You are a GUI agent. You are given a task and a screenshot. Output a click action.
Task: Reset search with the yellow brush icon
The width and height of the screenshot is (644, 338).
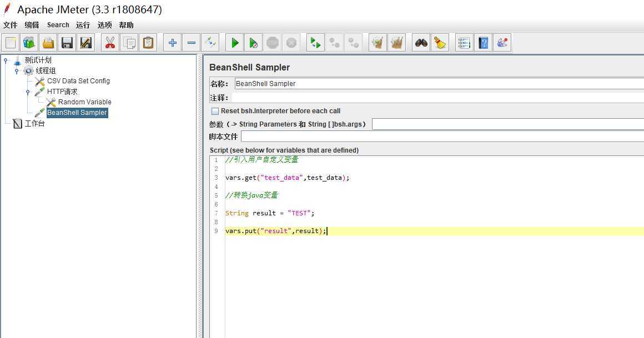tap(440, 43)
